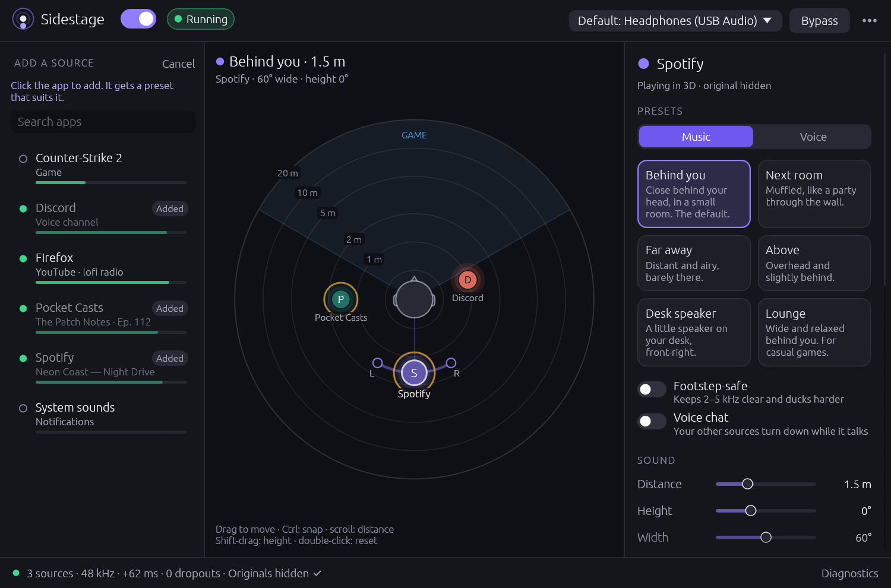Click the green dot beside Firefox
The image size is (891, 588).
click(23, 258)
